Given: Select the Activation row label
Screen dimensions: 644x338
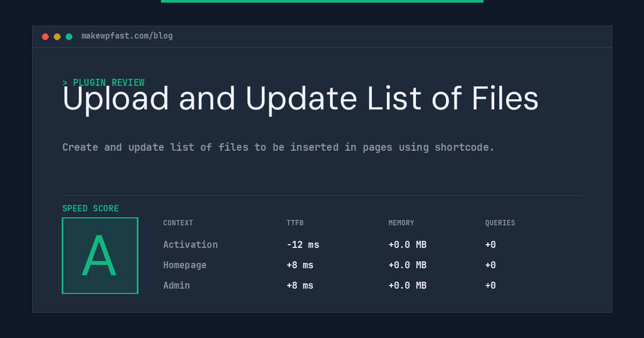Looking at the screenshot, I should (191, 245).
